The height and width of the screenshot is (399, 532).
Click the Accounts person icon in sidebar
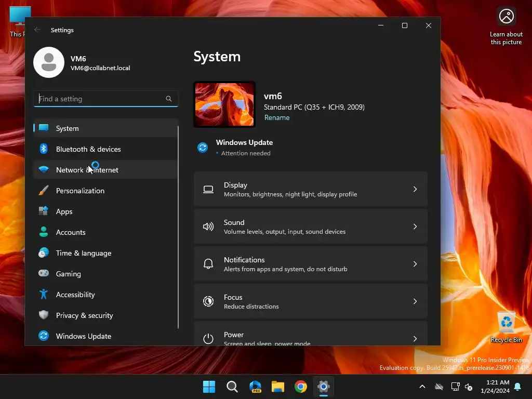pyautogui.click(x=44, y=232)
